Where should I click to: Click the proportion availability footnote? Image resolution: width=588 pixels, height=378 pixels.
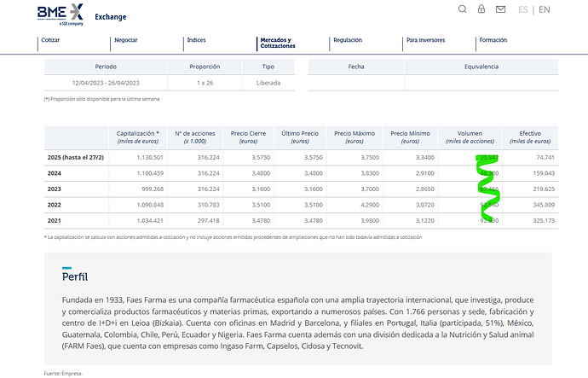101,99
